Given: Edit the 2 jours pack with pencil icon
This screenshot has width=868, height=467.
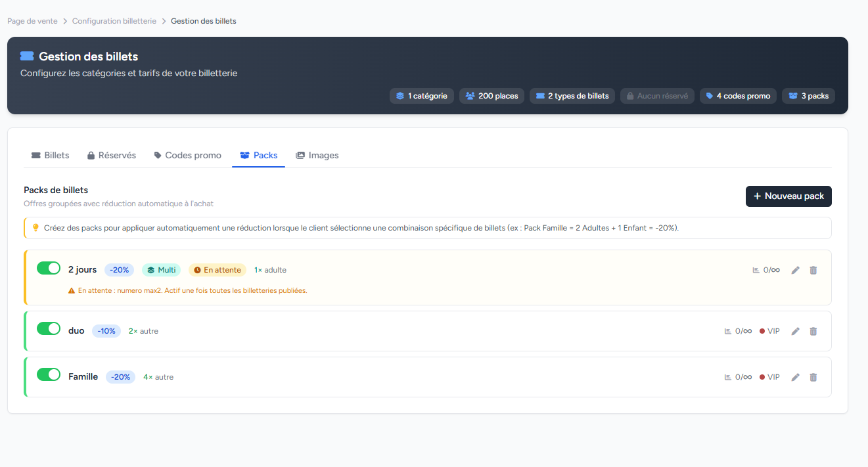Looking at the screenshot, I should tap(795, 270).
